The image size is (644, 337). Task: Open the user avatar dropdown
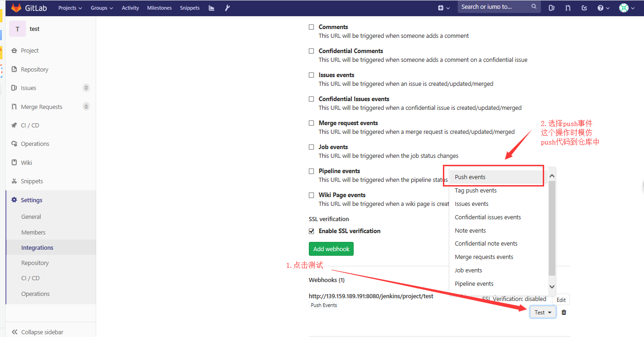point(626,8)
